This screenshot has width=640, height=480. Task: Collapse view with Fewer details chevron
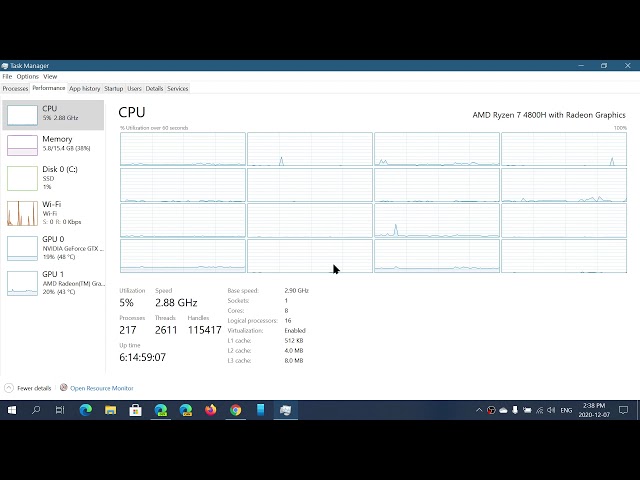(9, 388)
